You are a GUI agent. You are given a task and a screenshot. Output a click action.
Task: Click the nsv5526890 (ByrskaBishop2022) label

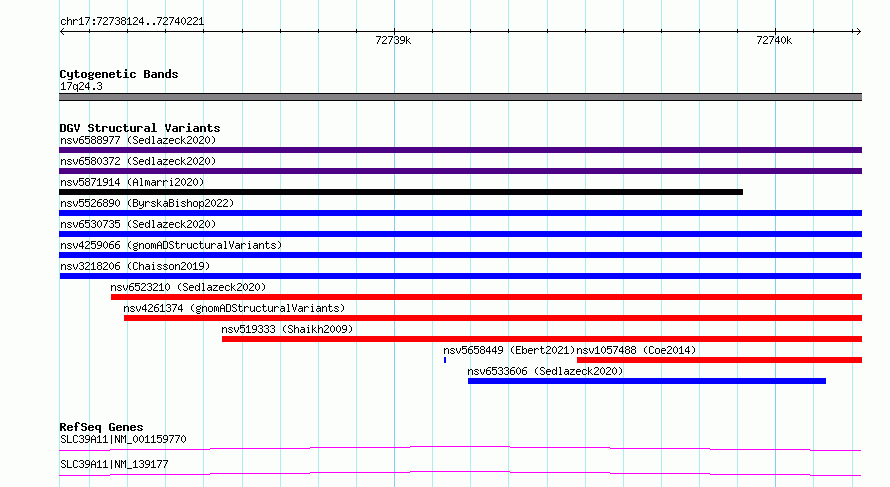tap(147, 203)
